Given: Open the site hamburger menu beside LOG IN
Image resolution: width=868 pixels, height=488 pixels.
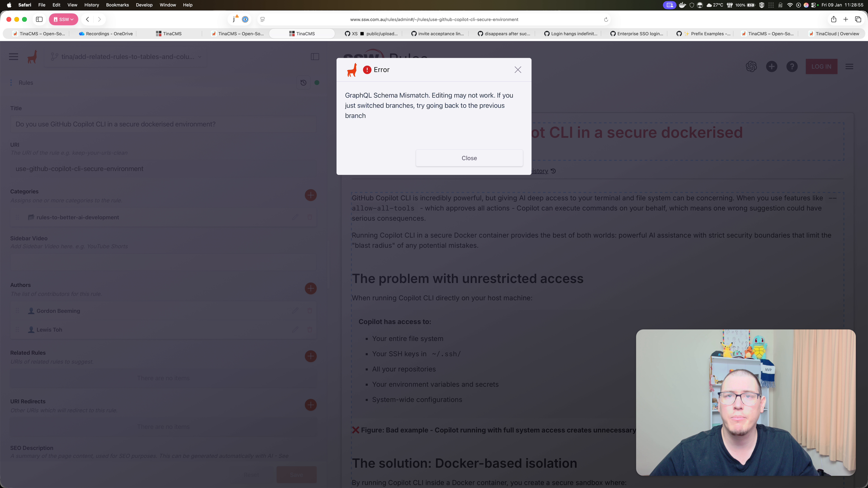Looking at the screenshot, I should click(x=849, y=66).
